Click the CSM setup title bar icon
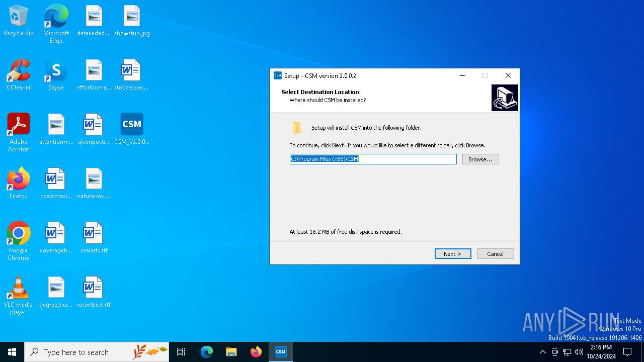Image resolution: width=644 pixels, height=362 pixels. (x=278, y=76)
